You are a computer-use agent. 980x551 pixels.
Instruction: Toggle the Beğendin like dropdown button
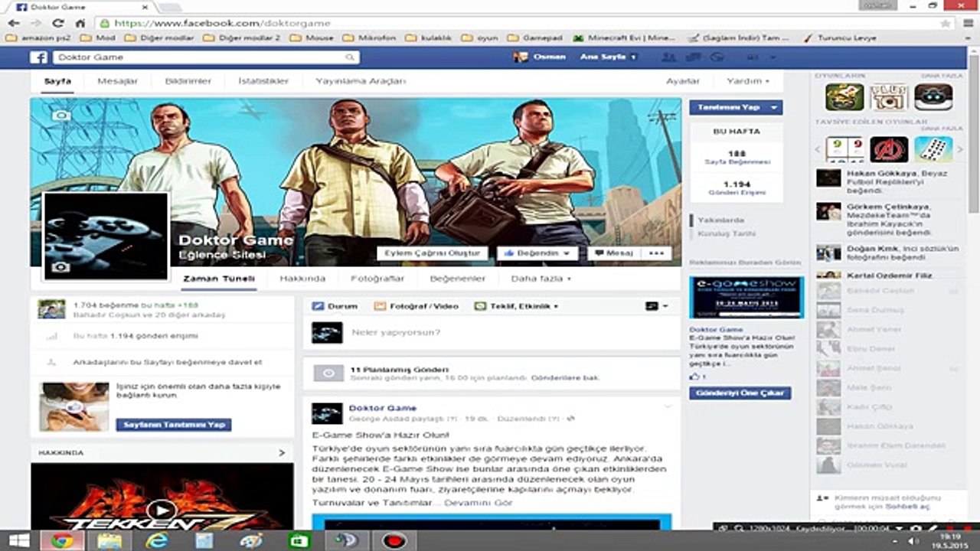pyautogui.click(x=537, y=253)
